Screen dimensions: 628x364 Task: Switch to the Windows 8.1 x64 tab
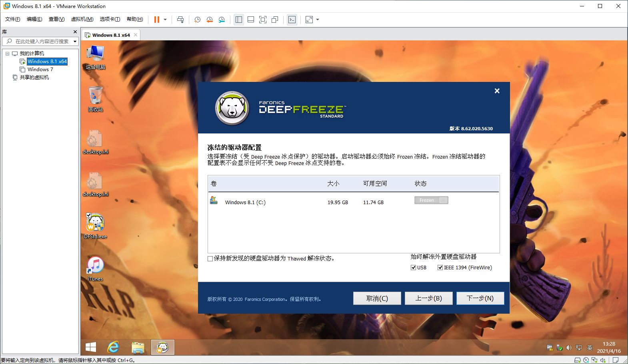(111, 35)
